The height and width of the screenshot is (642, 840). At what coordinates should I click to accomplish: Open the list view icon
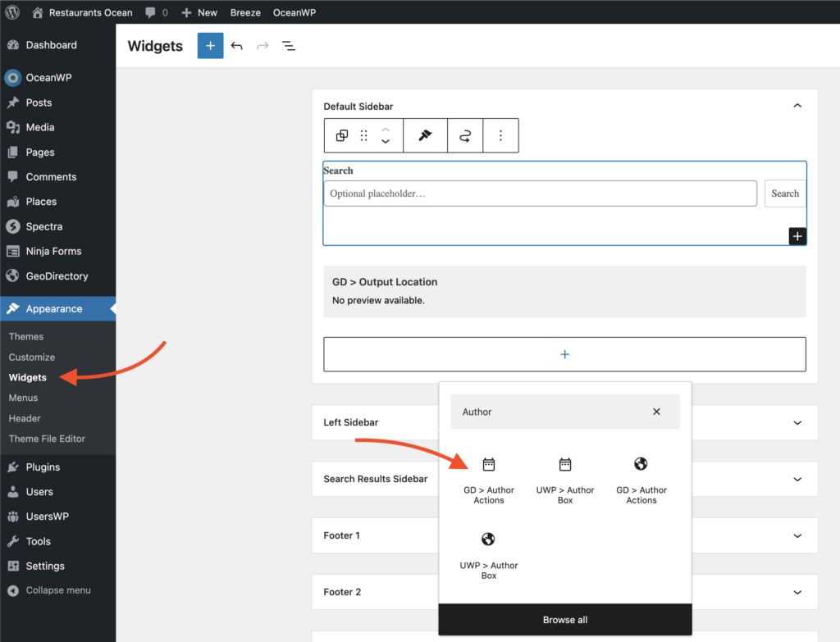pos(289,46)
